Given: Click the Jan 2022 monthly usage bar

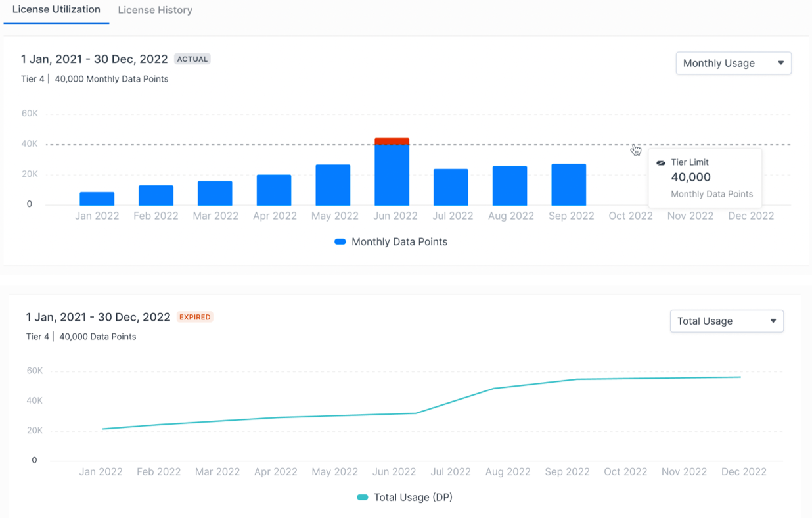Looking at the screenshot, I should 97,199.
